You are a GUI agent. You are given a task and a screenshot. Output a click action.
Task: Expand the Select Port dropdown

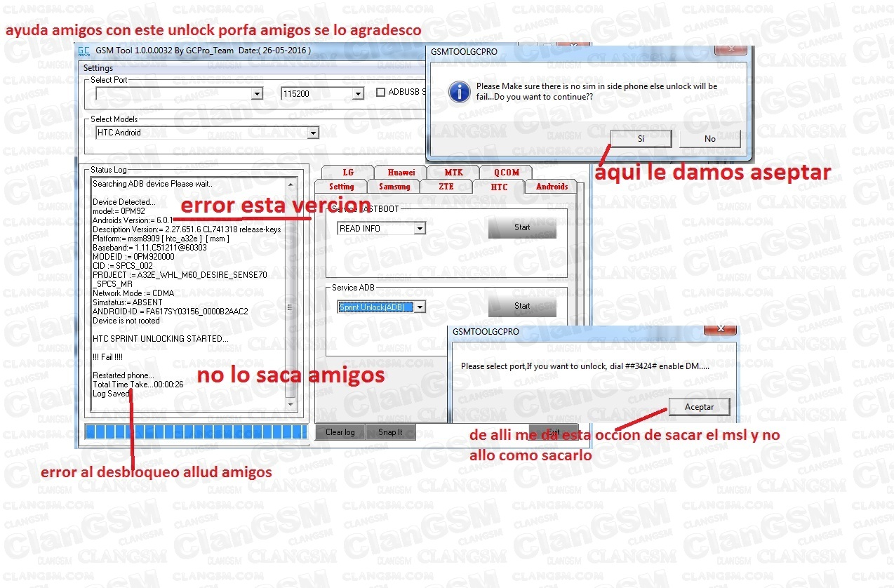tap(257, 93)
